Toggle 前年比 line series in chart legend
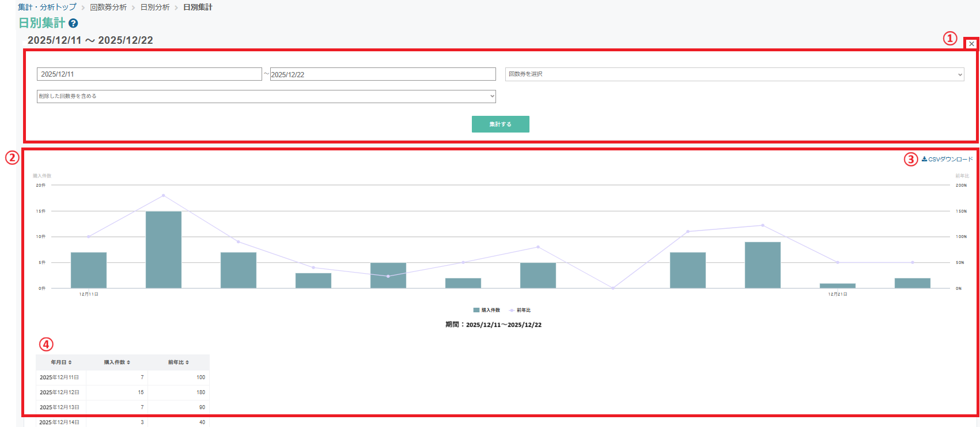The width and height of the screenshot is (980, 427). pyautogui.click(x=520, y=310)
